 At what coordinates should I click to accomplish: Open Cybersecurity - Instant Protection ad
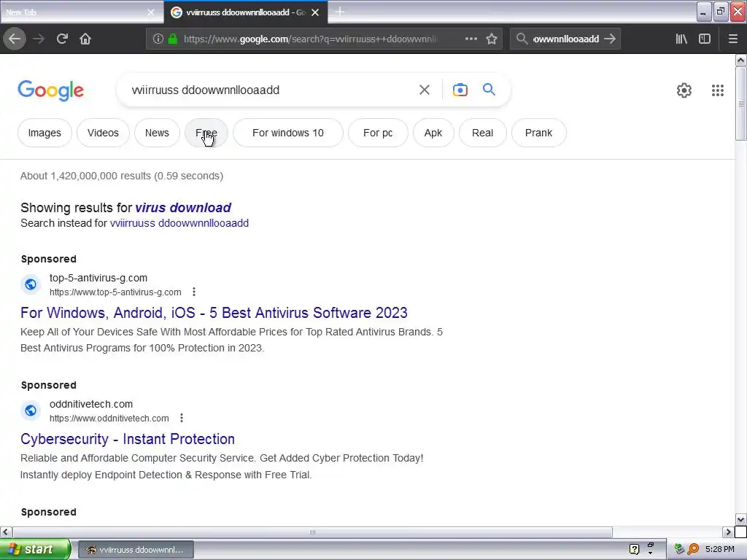coord(128,438)
